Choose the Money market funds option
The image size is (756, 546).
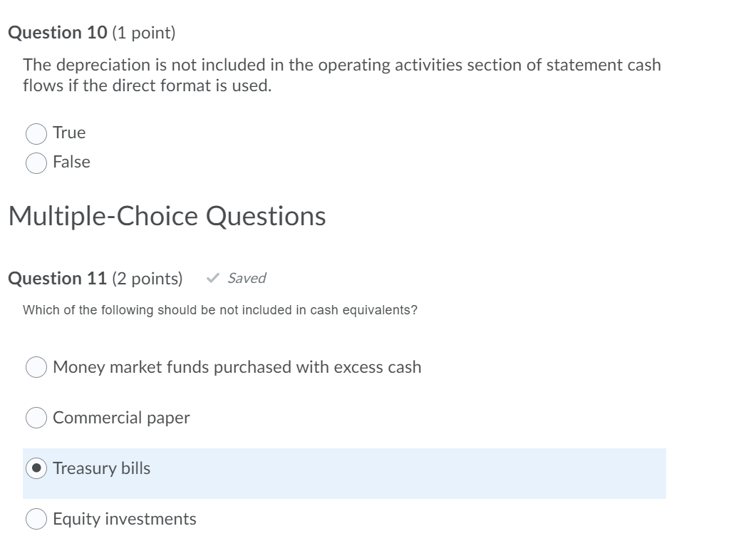tap(36, 367)
